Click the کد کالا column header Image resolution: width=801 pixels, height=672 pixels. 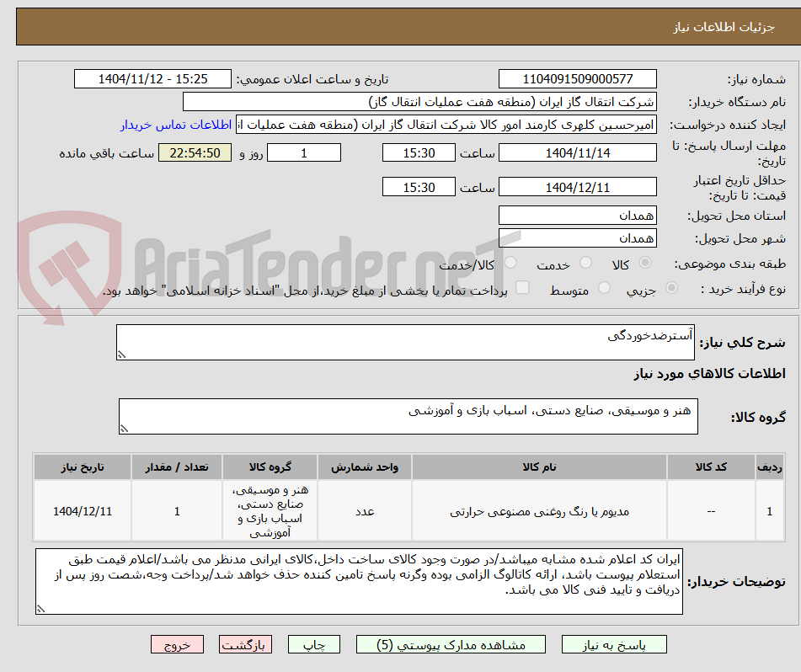pyautogui.click(x=711, y=467)
